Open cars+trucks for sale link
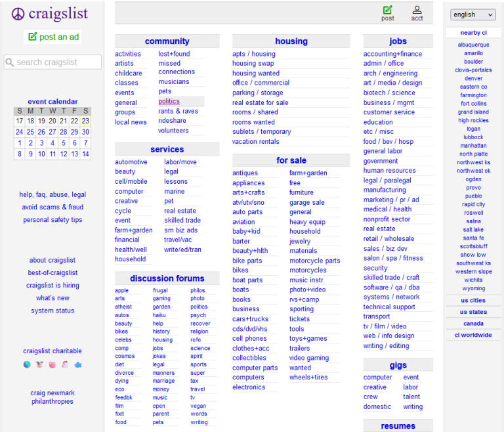The height and width of the screenshot is (432, 504). click(x=251, y=319)
